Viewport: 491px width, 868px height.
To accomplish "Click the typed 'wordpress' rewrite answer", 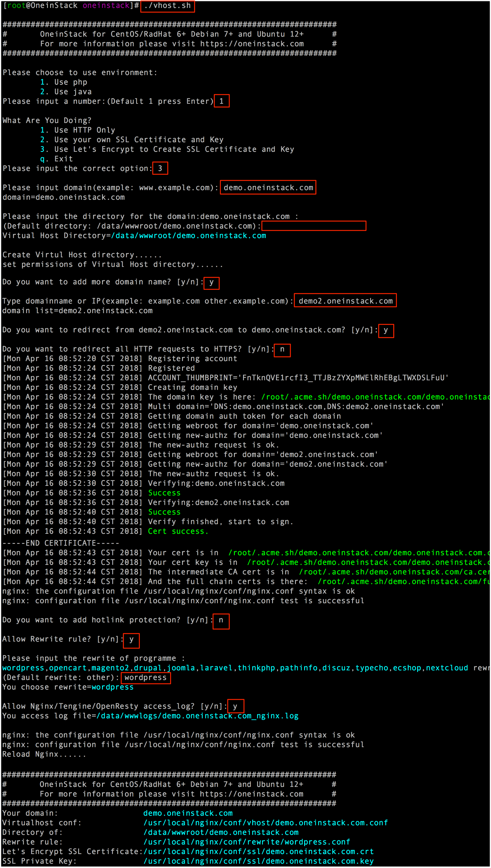I will click(146, 677).
